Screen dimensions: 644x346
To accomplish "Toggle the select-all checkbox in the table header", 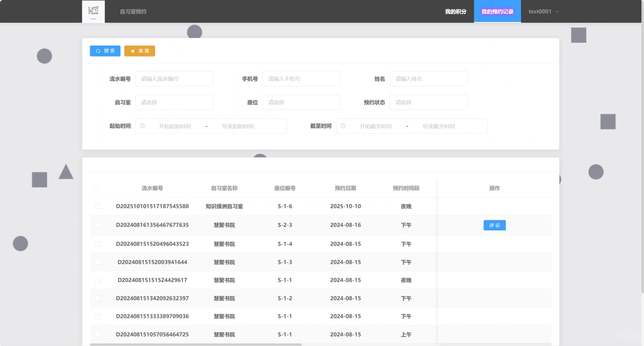I will pos(96,188).
